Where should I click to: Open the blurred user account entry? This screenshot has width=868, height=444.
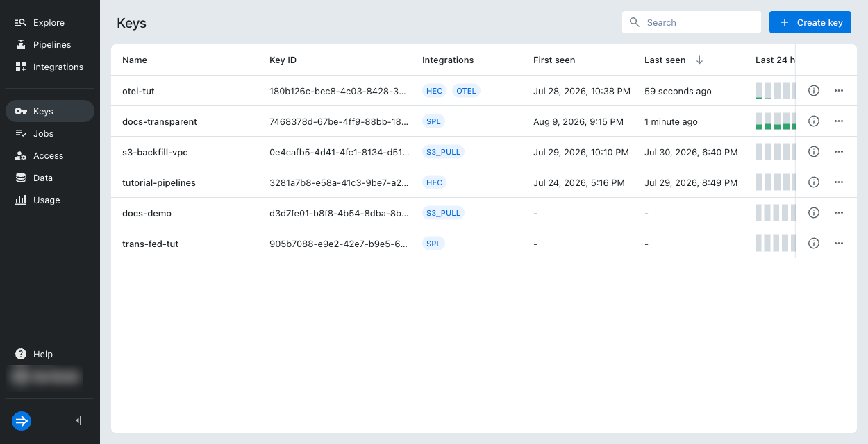pyautogui.click(x=44, y=377)
